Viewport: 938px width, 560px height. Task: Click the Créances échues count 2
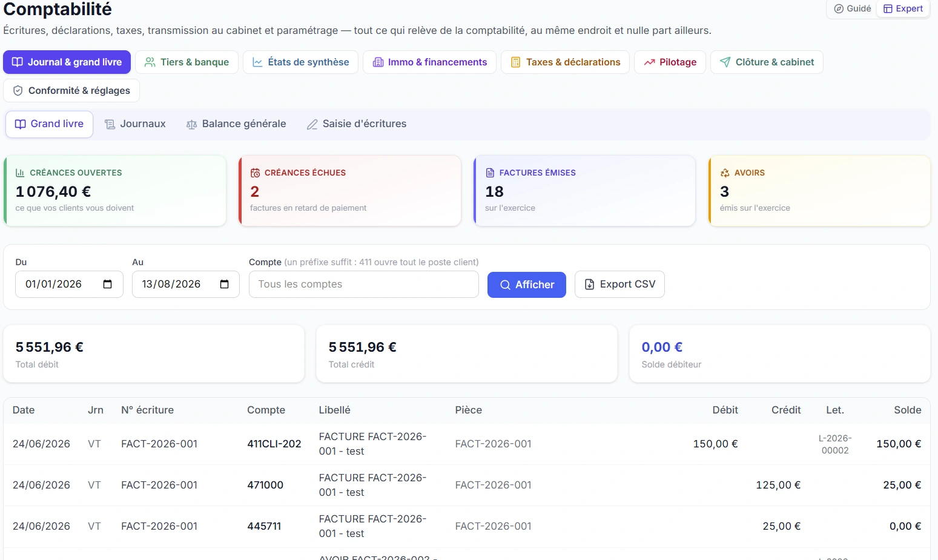255,192
